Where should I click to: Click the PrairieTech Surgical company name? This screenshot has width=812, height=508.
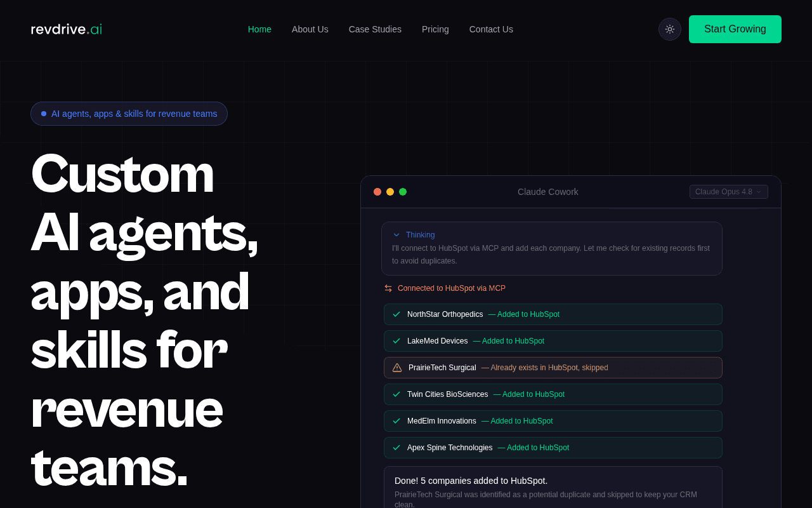coord(442,368)
